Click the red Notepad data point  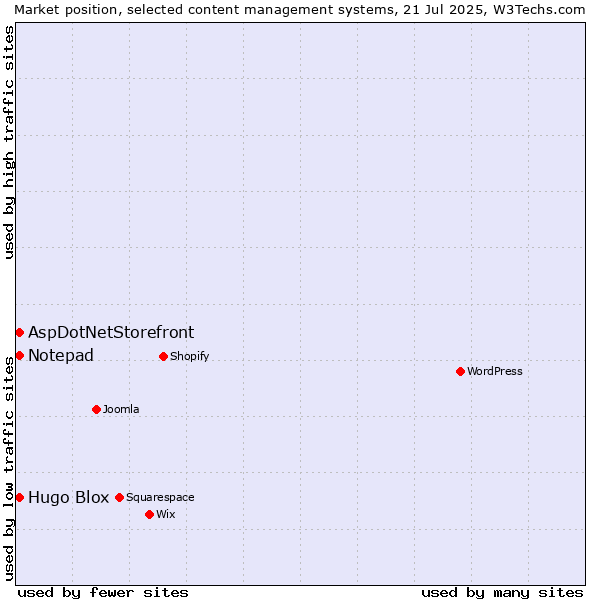20,356
